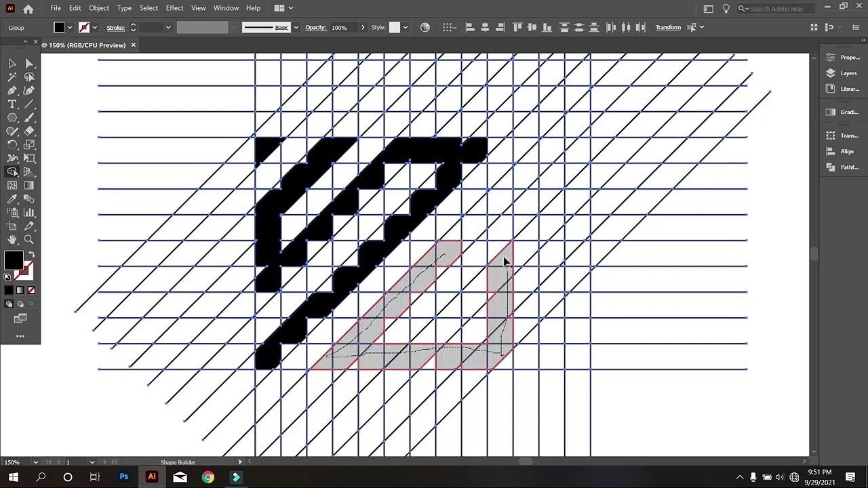
Task: Open the Align To selection dropdown
Action: [x=449, y=27]
